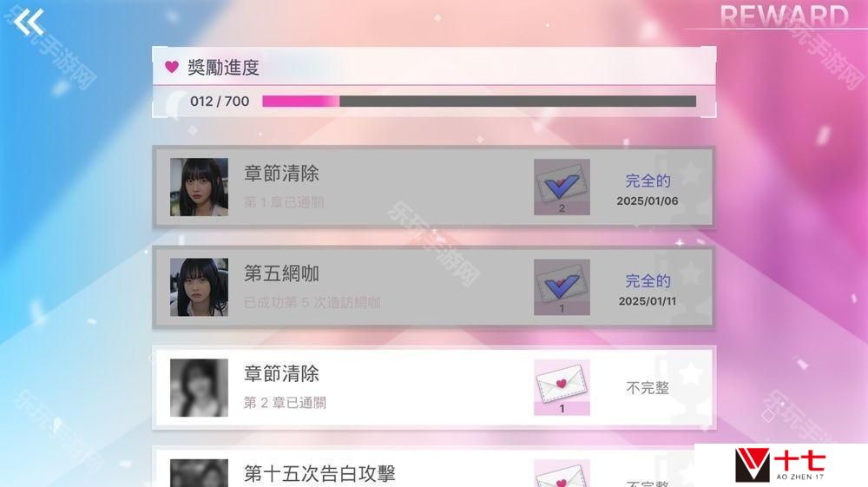Click the 完全的 status dated 2025/01/06
This screenshot has width=868, height=487.
[648, 181]
